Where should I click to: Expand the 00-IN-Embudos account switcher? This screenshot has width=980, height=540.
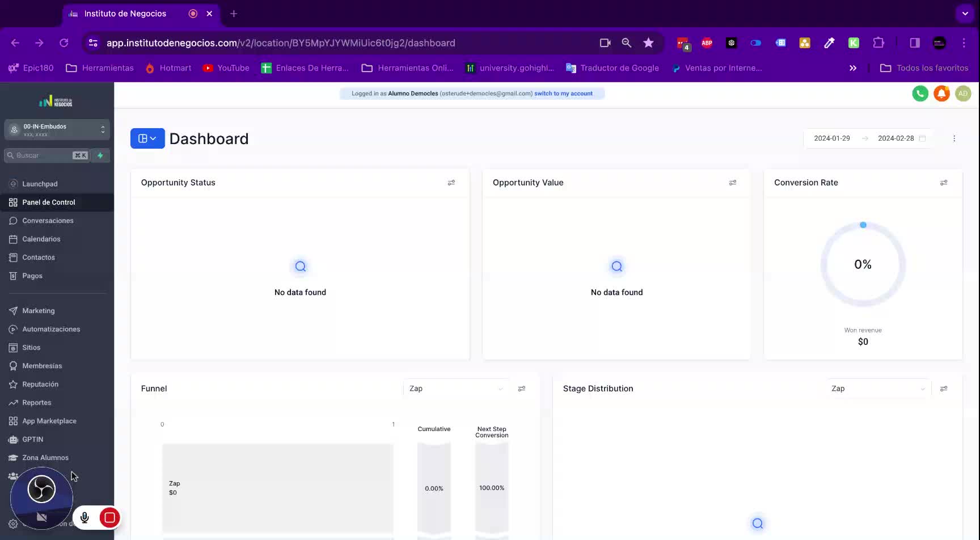click(x=57, y=129)
